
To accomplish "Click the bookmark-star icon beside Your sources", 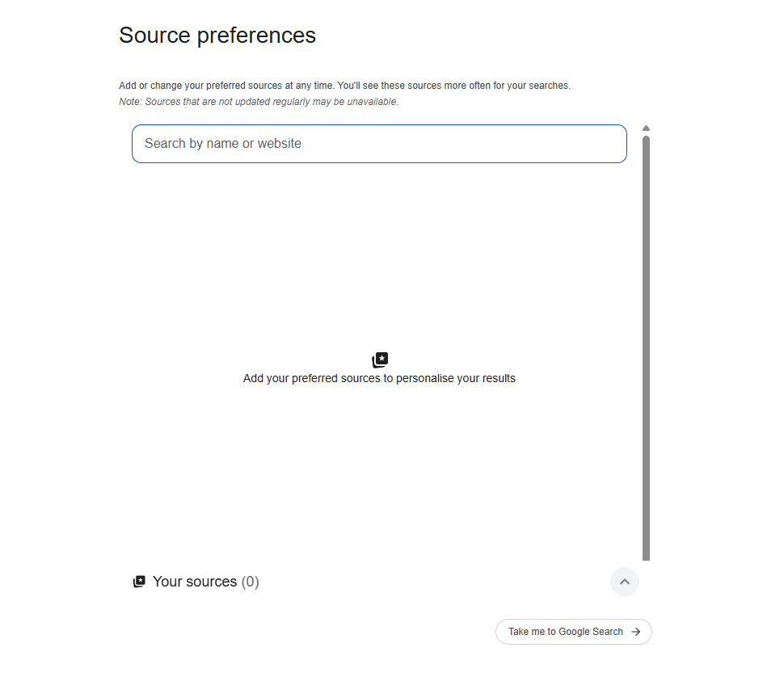I will [139, 582].
